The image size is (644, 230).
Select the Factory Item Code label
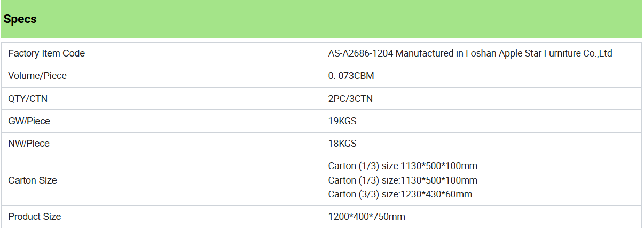pos(46,53)
